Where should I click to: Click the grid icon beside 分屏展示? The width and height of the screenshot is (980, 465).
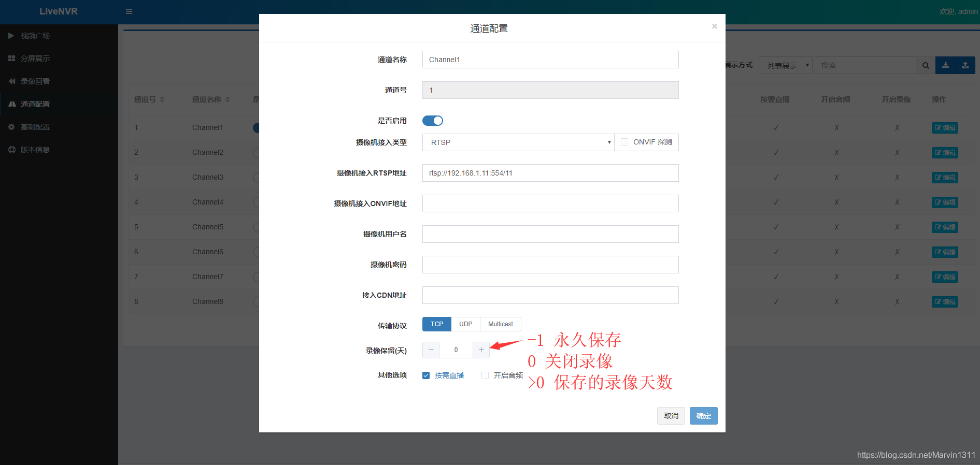pyautogui.click(x=11, y=59)
